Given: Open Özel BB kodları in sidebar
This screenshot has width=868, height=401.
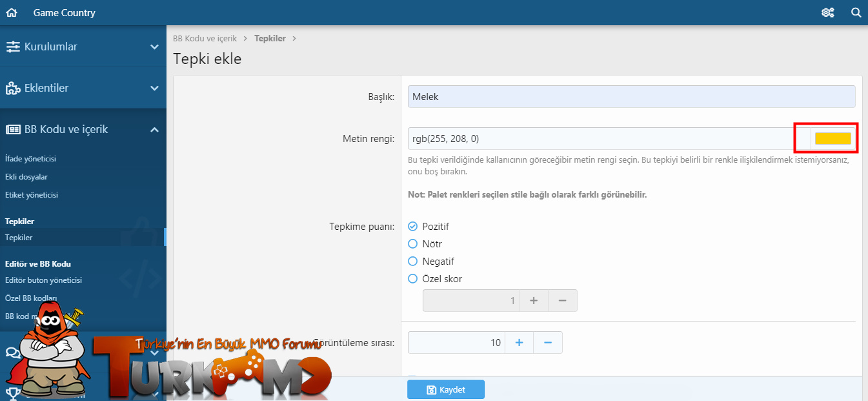Looking at the screenshot, I should [x=31, y=298].
